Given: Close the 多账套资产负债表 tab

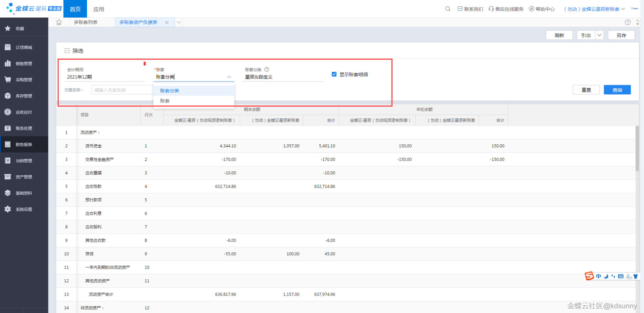Looking at the screenshot, I should click(x=167, y=23).
